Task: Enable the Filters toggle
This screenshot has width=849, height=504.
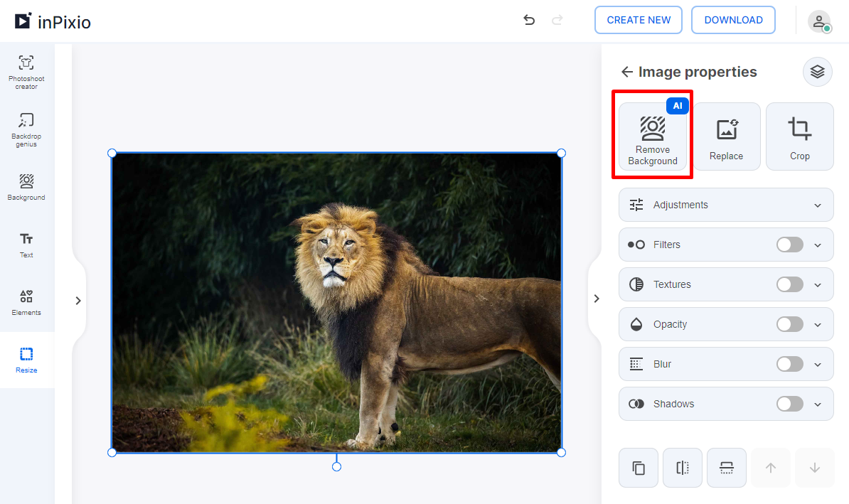Action: coord(789,245)
